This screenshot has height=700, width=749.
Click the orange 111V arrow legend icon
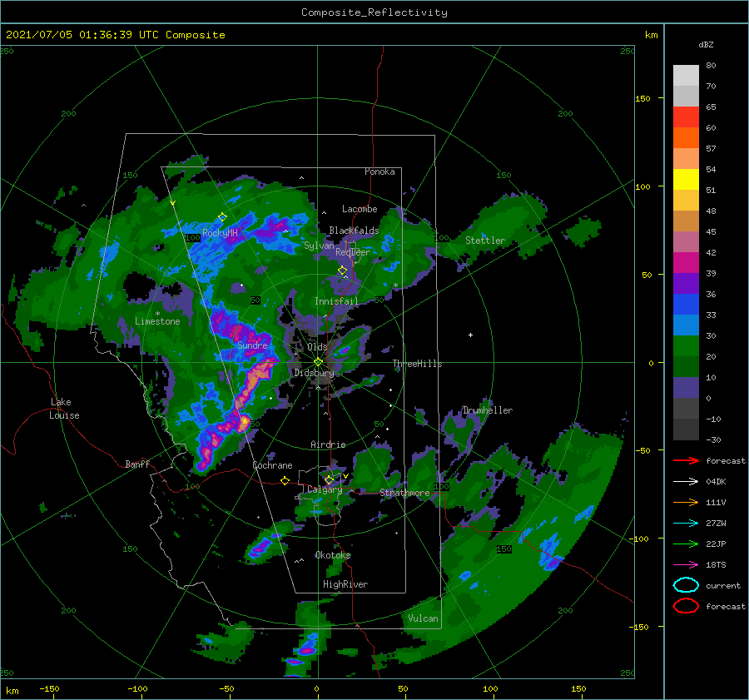coord(686,502)
